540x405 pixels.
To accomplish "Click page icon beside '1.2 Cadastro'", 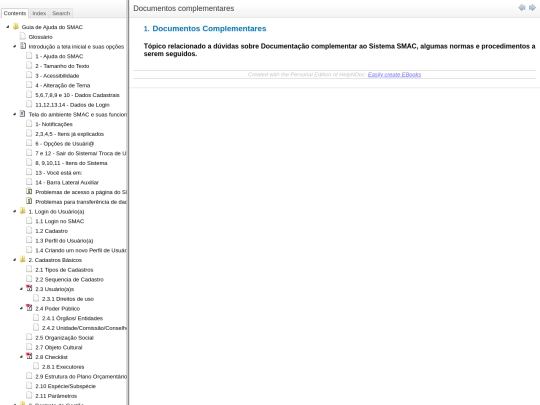I will click(29, 230).
